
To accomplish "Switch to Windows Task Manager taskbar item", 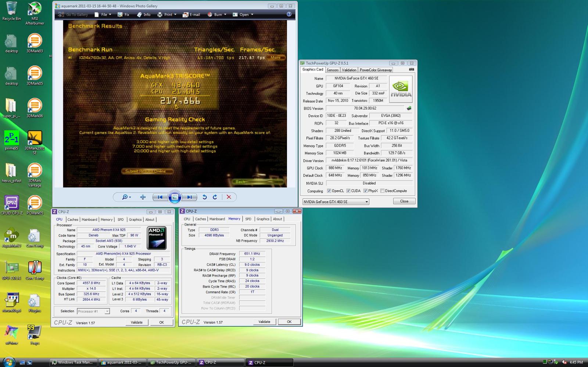I will [73, 363].
